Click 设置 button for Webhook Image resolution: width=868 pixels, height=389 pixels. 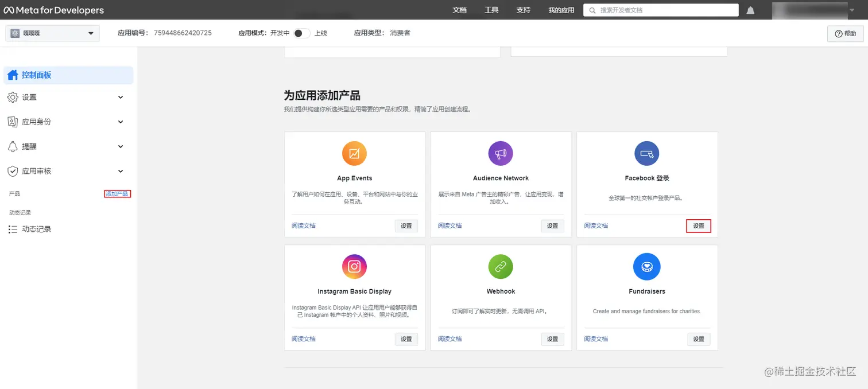coord(553,339)
